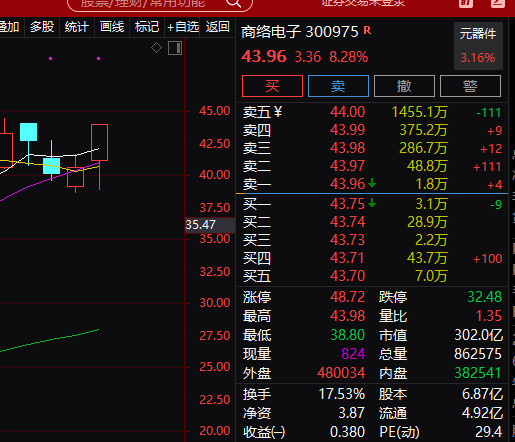The width and height of the screenshot is (515, 442).
Task: Click the 买五 price 43.70
Action: (x=348, y=276)
